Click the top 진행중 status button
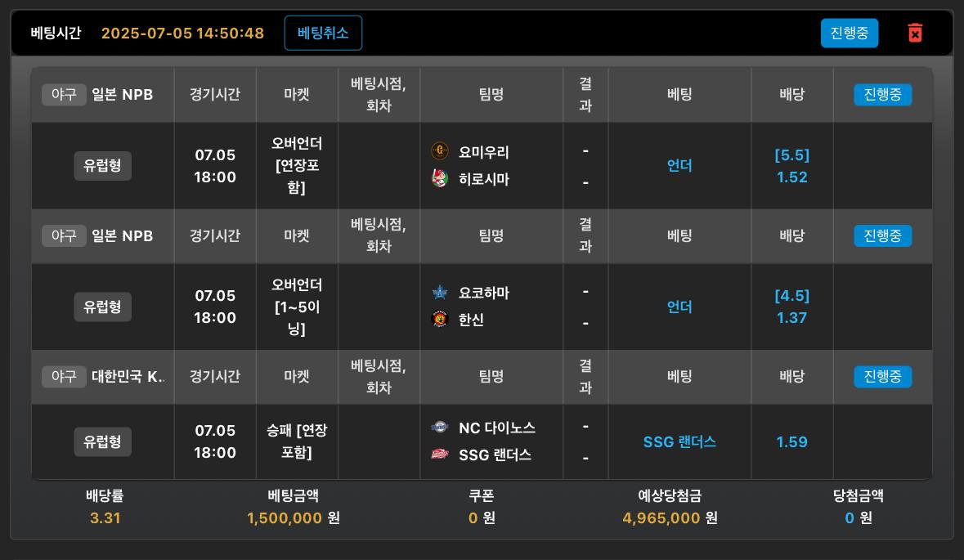 point(849,34)
